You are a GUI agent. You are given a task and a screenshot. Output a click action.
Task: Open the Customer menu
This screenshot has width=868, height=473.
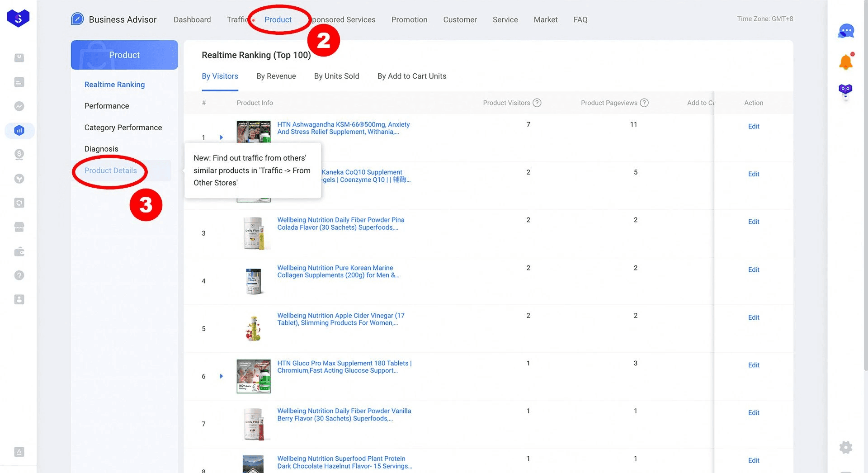(460, 19)
